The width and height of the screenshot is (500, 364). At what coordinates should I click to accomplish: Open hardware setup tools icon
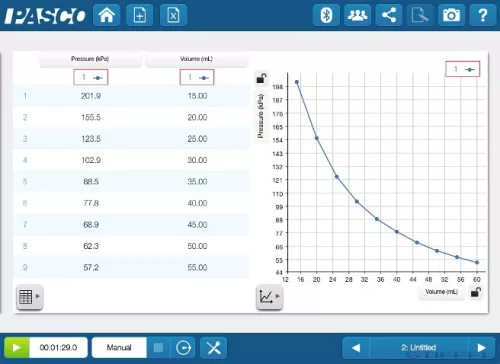click(x=214, y=348)
